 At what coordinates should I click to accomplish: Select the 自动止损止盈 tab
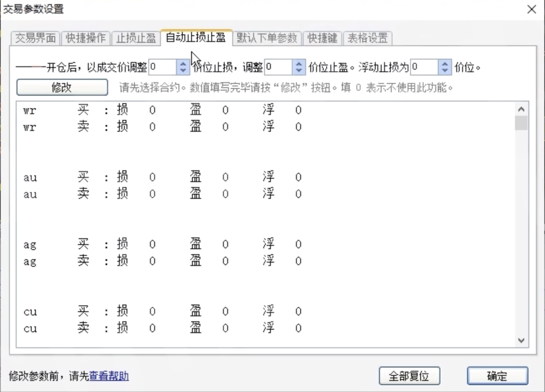pyautogui.click(x=196, y=38)
